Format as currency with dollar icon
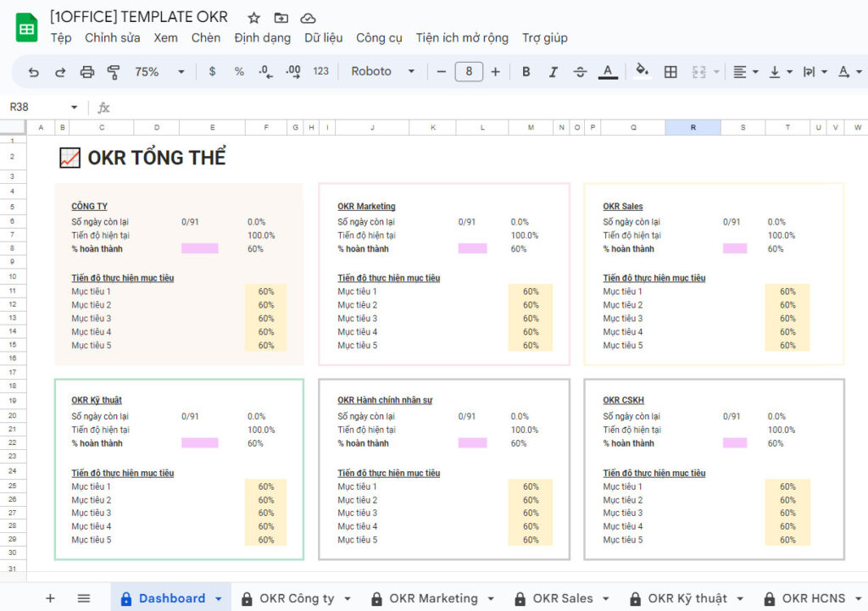The width and height of the screenshot is (868, 611). (212, 71)
